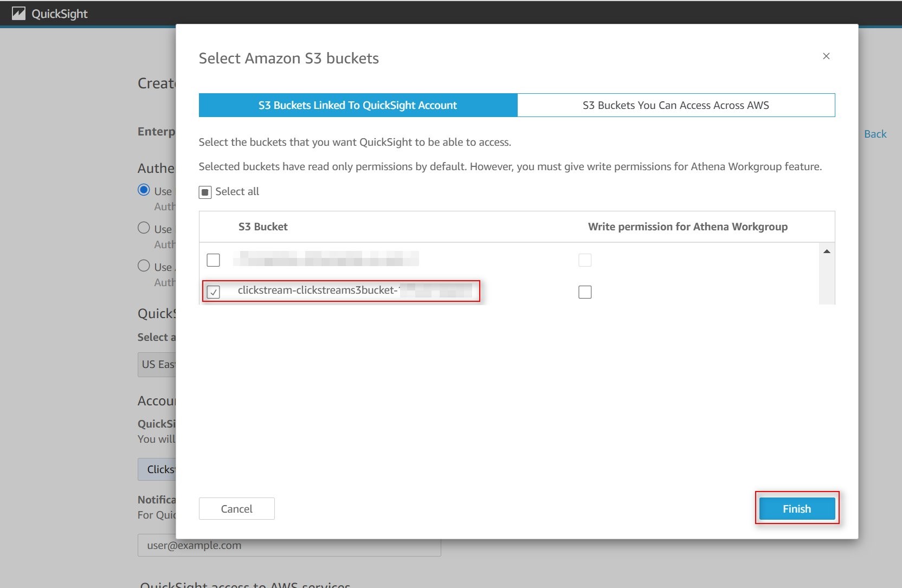Open the US East region dropdown
Viewport: 902px width, 588px height.
[x=159, y=364]
